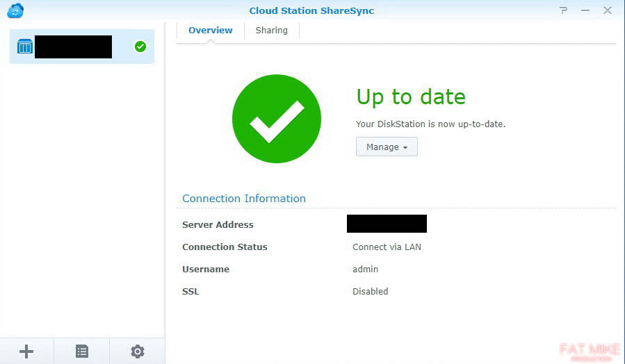Click the large green up-to-date checkmark
Viewport: 625px width, 364px height.
(x=277, y=119)
